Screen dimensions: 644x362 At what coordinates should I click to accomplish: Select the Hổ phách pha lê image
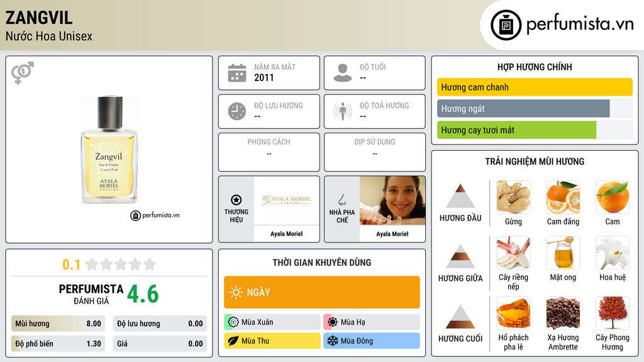click(x=513, y=313)
